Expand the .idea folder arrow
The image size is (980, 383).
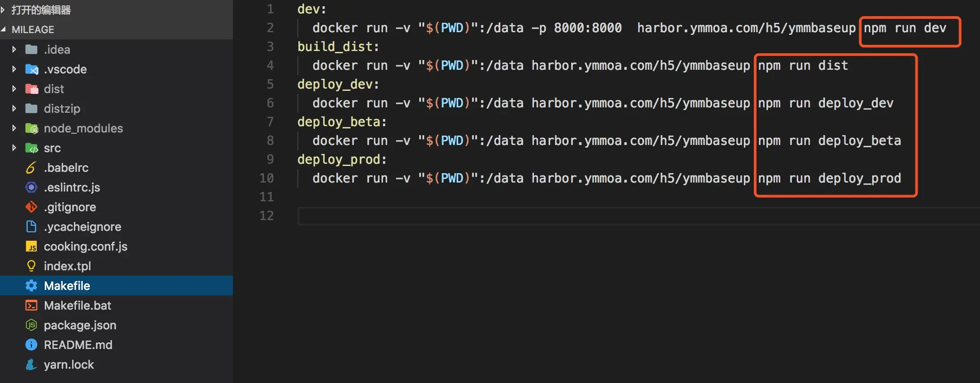[14, 50]
